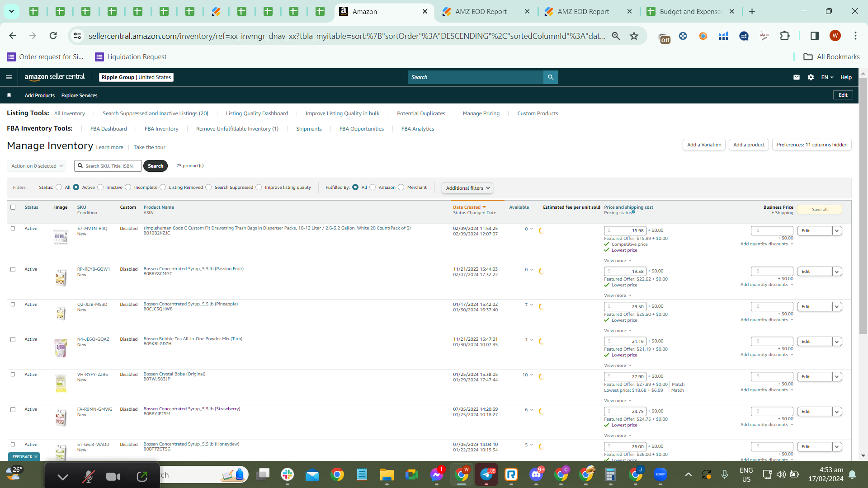This screenshot has height=488, width=868.
Task: Open File Explorer from the taskbar
Action: 387,475
